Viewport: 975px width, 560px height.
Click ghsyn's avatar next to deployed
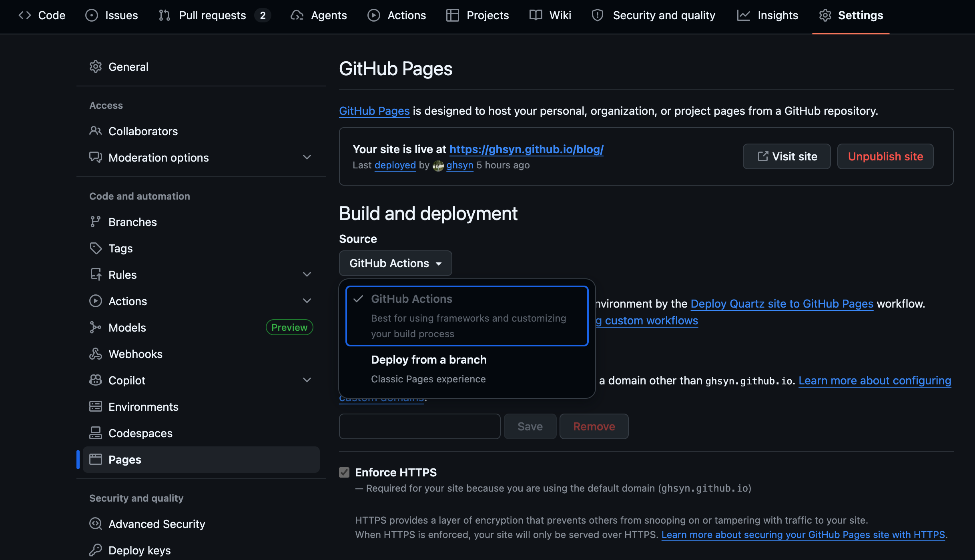(438, 166)
